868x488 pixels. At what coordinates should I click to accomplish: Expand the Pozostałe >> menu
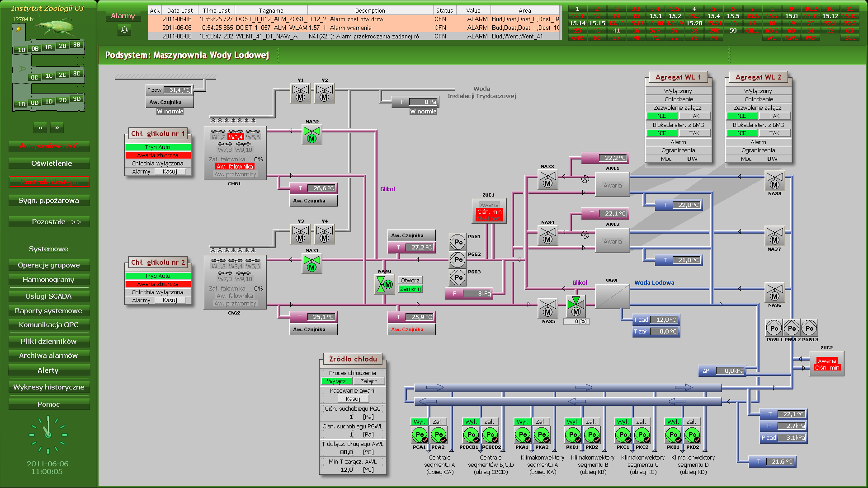(49, 222)
